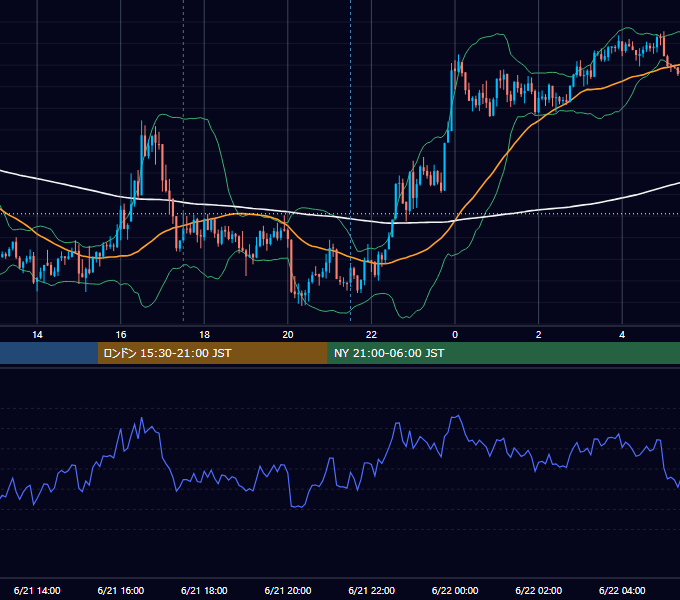Click the hour label 16 on price chart axis

tap(121, 335)
